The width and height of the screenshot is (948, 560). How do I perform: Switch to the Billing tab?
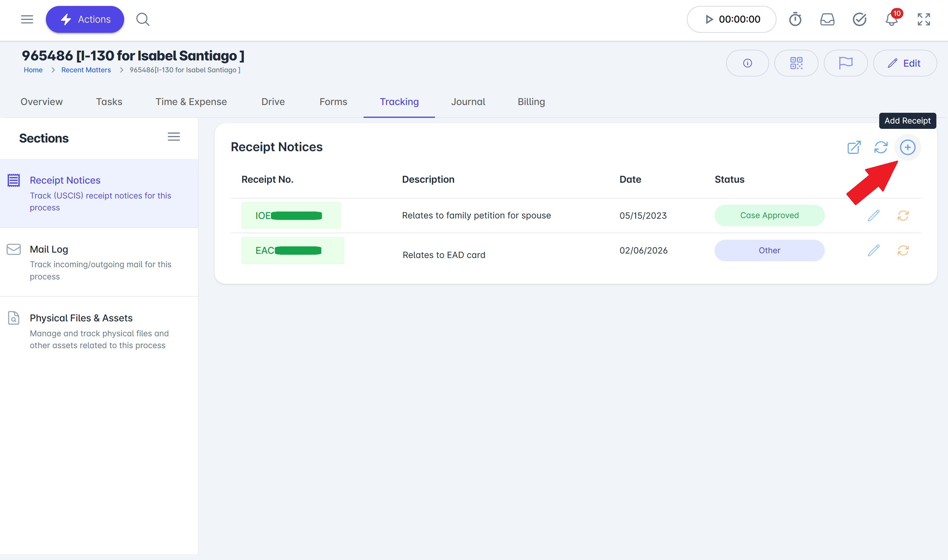tap(531, 102)
